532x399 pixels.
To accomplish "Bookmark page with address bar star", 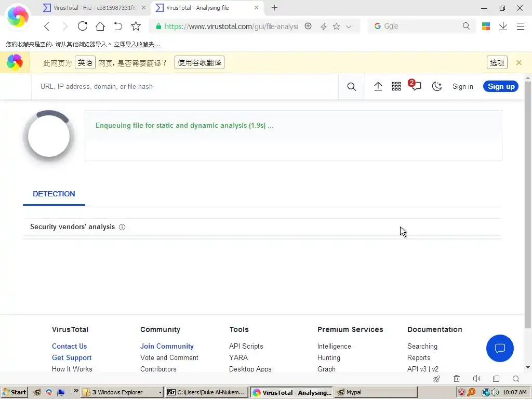I will point(336,26).
